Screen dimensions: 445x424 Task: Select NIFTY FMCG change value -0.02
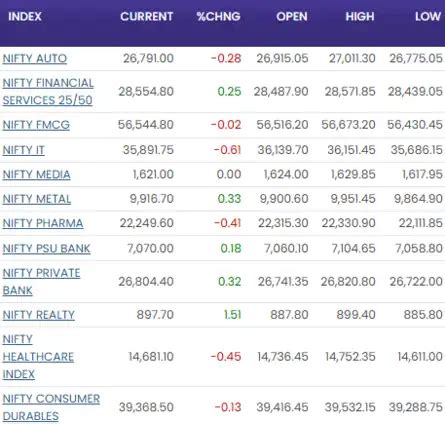coord(226,125)
